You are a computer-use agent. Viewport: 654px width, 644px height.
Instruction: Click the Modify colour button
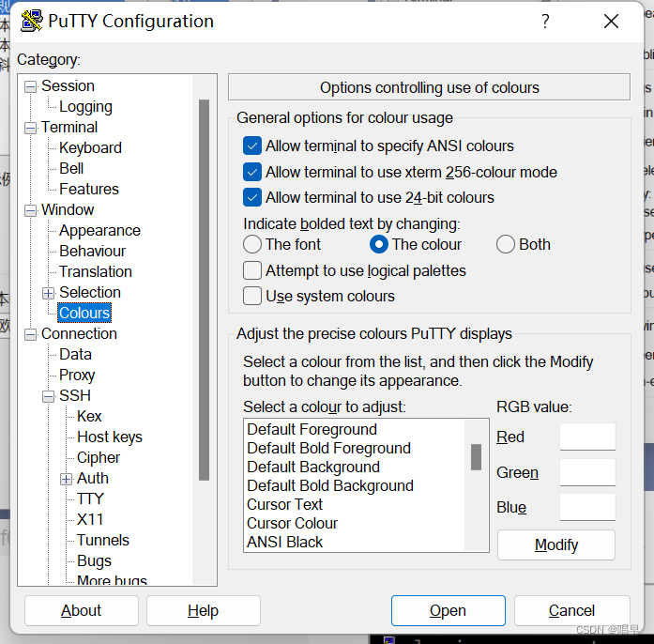pos(556,544)
